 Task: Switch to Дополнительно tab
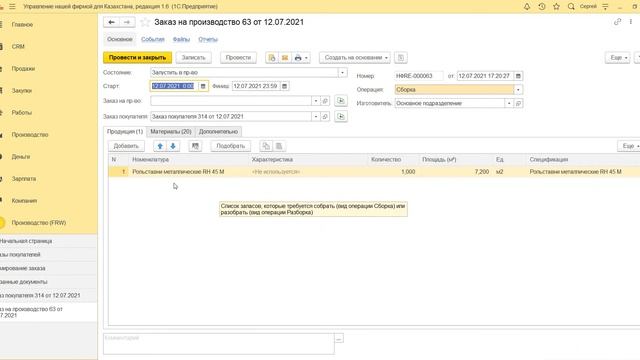pyautogui.click(x=218, y=132)
